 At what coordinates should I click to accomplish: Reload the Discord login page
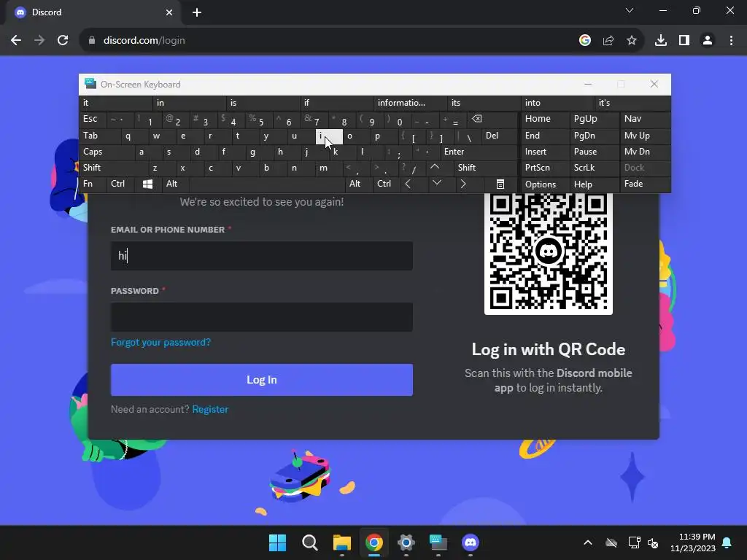63,41
